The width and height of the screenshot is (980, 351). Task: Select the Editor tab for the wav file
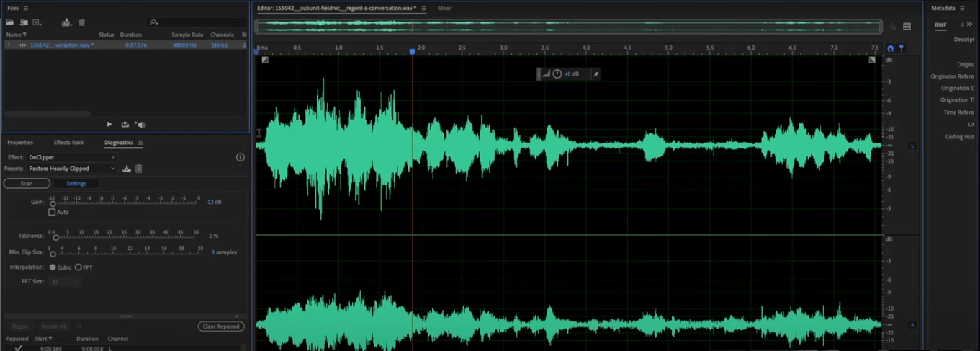pyautogui.click(x=336, y=9)
